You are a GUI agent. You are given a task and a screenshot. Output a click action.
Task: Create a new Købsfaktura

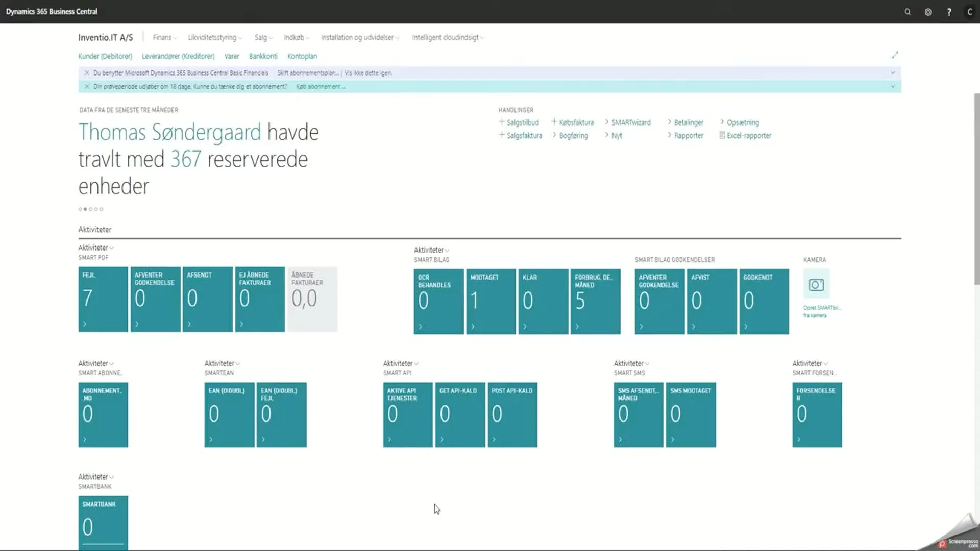click(x=572, y=122)
